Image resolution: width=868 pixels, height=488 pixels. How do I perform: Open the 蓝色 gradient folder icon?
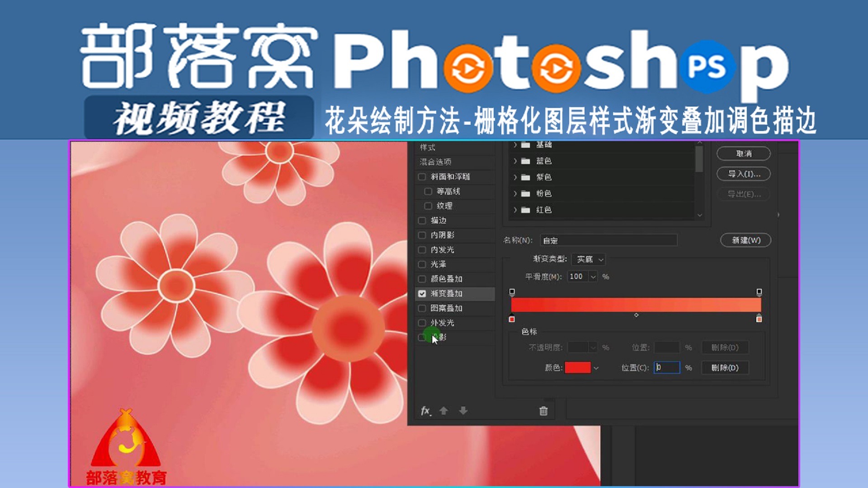pyautogui.click(x=525, y=161)
